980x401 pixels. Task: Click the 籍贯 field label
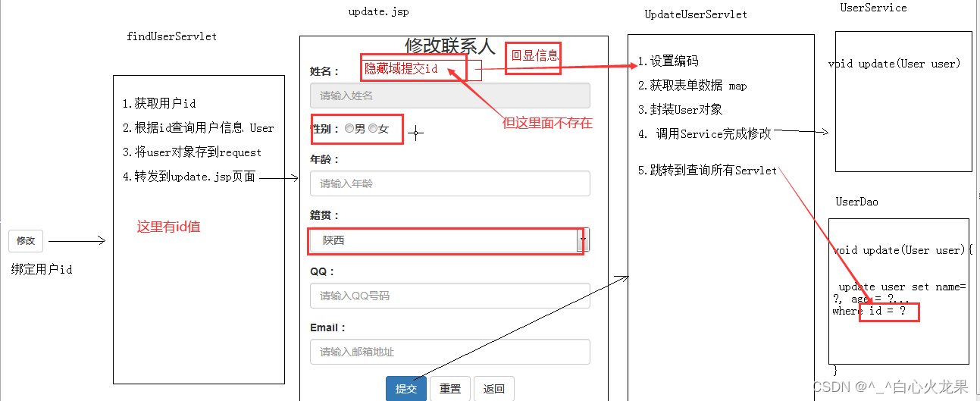click(x=324, y=215)
